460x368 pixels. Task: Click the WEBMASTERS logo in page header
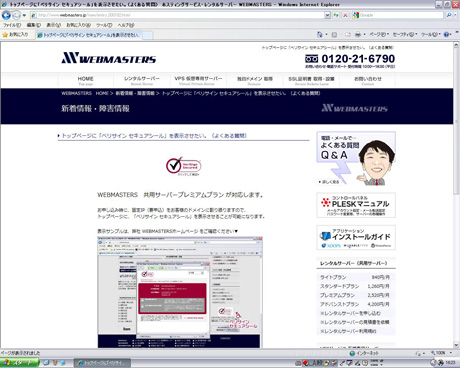[x=109, y=58]
